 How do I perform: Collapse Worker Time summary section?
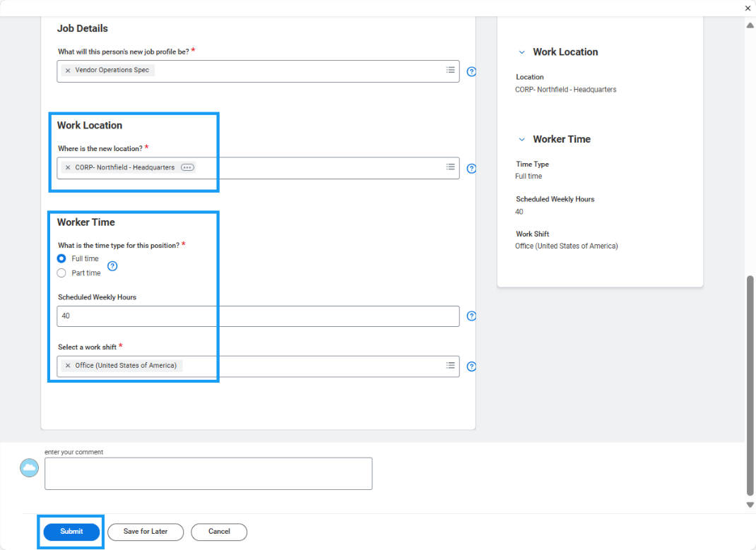(521, 140)
